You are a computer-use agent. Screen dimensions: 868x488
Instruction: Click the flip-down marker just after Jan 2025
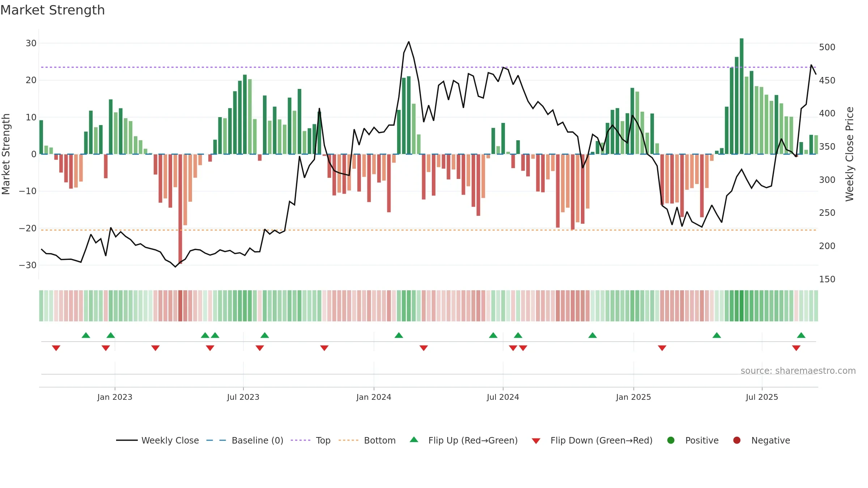click(x=662, y=348)
